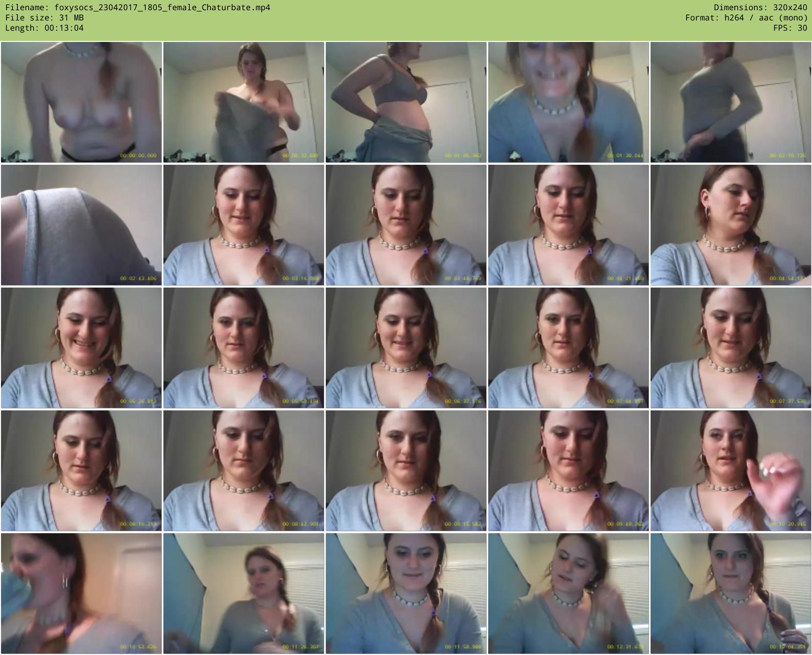
Task: Select the thumbnail stamped 00:07:04
Action: pyautogui.click(x=568, y=348)
